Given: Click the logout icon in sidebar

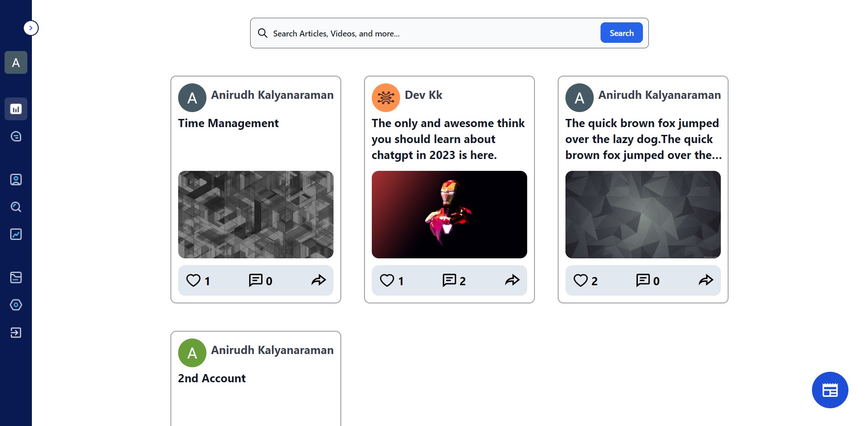Looking at the screenshot, I should tap(16, 333).
